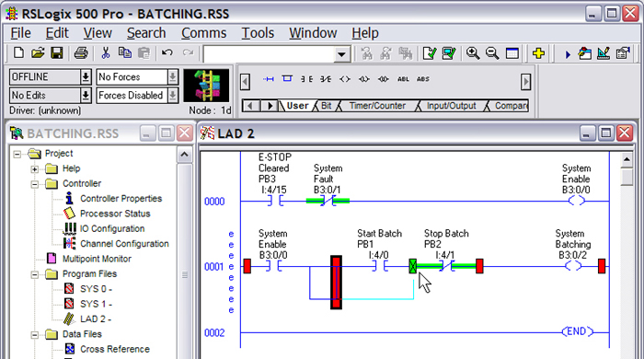Open Channel Configuration in project tree
The width and height of the screenshot is (644, 359).
coord(124,244)
